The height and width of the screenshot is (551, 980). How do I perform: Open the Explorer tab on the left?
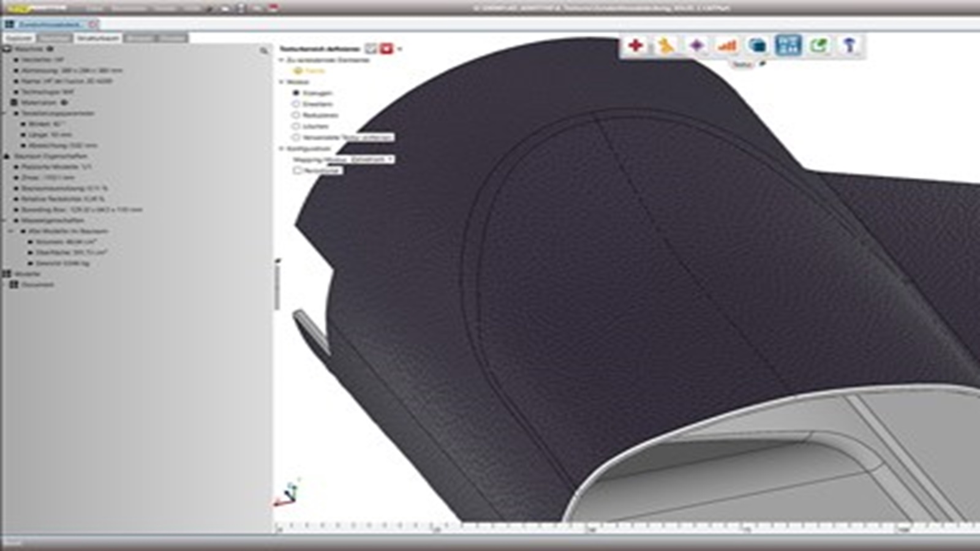[20, 38]
